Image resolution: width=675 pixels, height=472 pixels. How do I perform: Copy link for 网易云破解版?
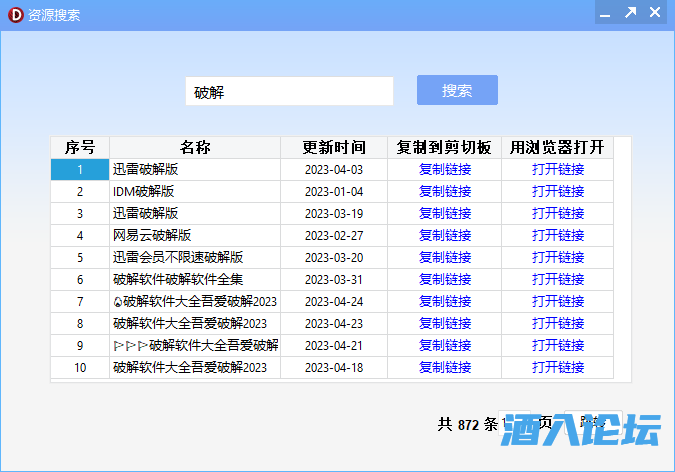point(444,236)
